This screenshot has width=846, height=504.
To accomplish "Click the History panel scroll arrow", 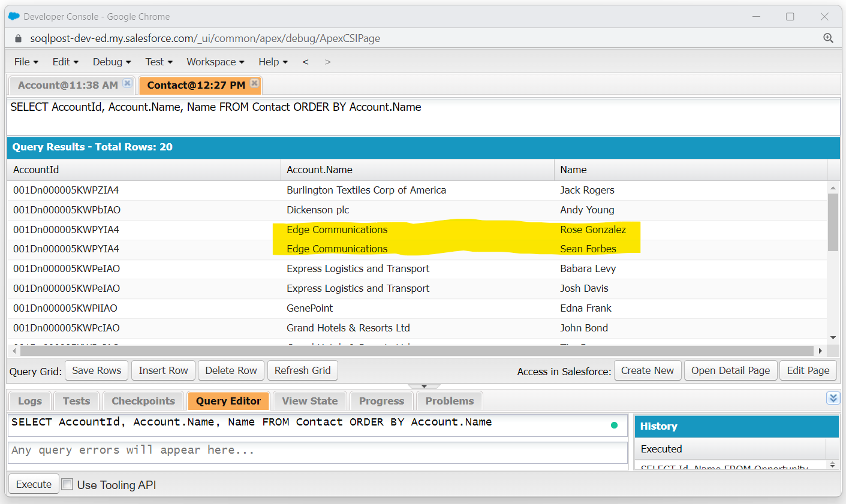I will (832, 464).
